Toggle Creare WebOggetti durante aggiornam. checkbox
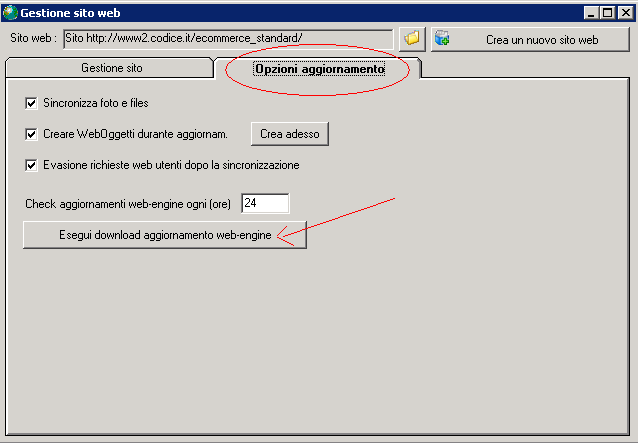Screen dimensions: 638x443 pyautogui.click(x=31, y=134)
